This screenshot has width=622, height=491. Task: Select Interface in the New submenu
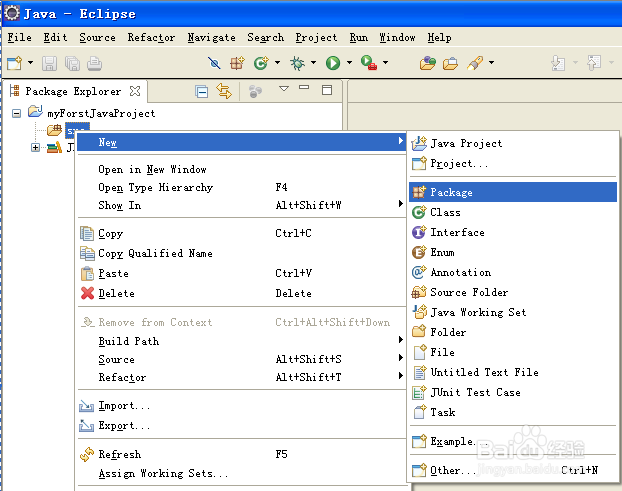coord(513,232)
